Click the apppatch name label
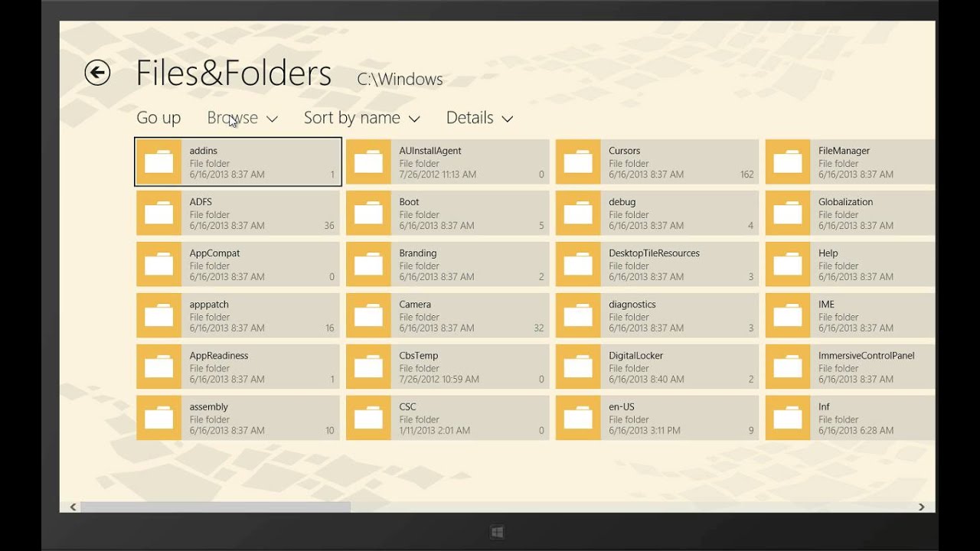 point(209,305)
